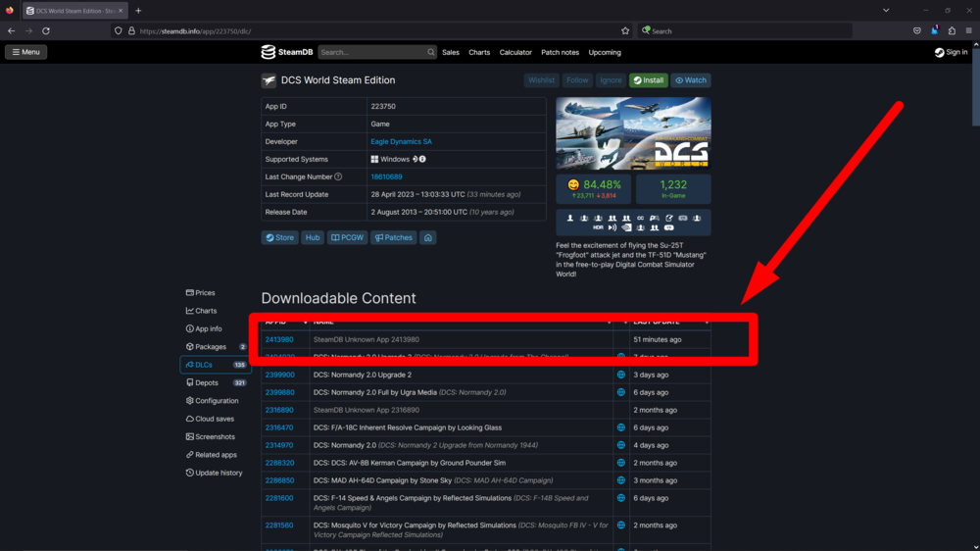Open App info in sidebar
This screenshot has width=980, height=551.
click(204, 329)
